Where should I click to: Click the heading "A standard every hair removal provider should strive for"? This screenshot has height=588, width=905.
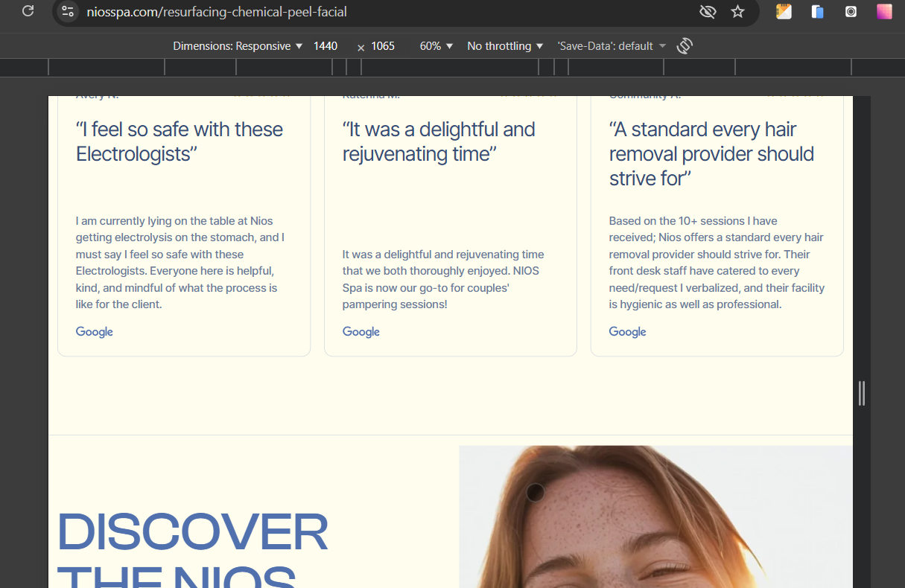pos(711,153)
